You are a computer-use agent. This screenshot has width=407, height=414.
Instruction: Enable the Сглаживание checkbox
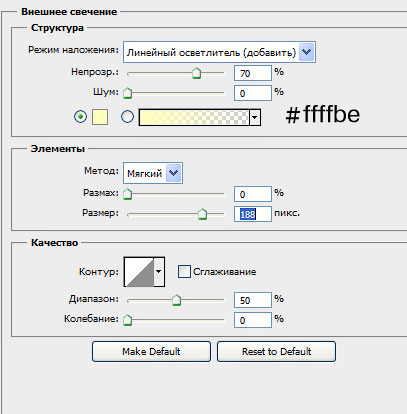point(184,272)
